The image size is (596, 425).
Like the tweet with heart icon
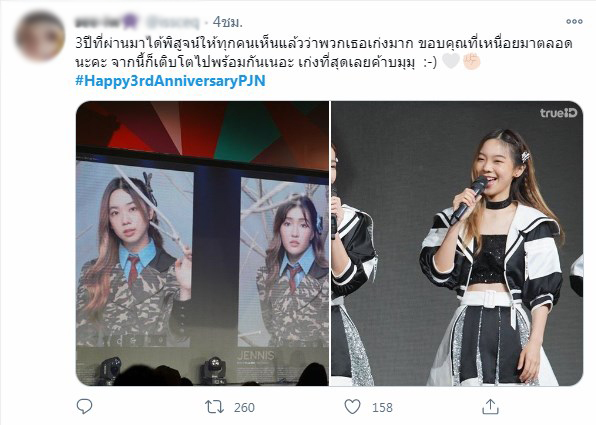coord(352,407)
